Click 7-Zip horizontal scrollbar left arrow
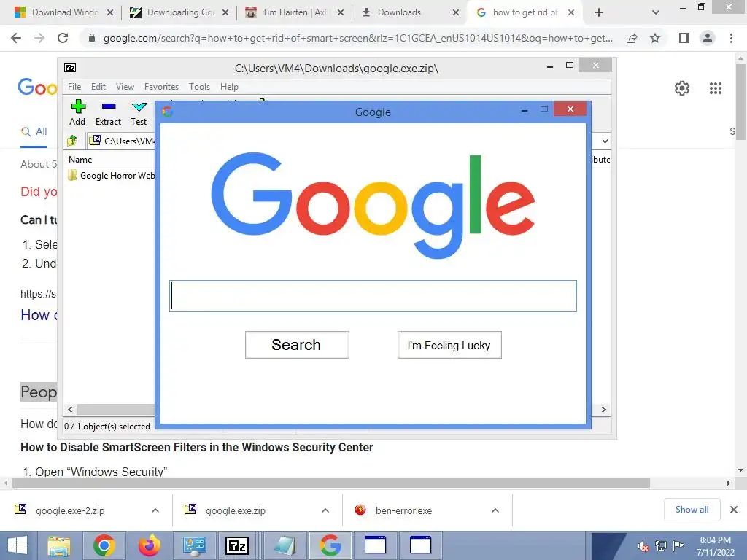747x560 pixels. point(71,410)
